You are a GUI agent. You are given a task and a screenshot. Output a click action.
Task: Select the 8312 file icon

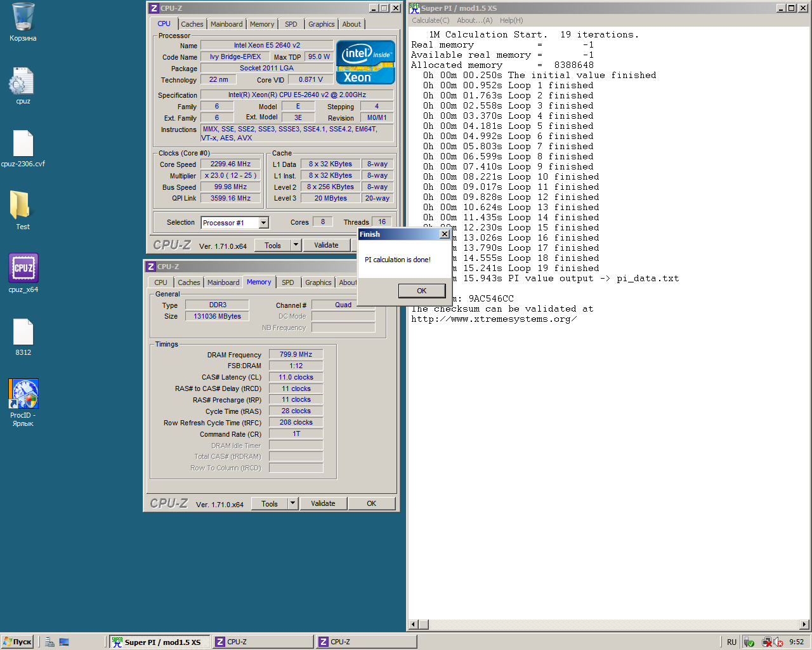[x=23, y=332]
